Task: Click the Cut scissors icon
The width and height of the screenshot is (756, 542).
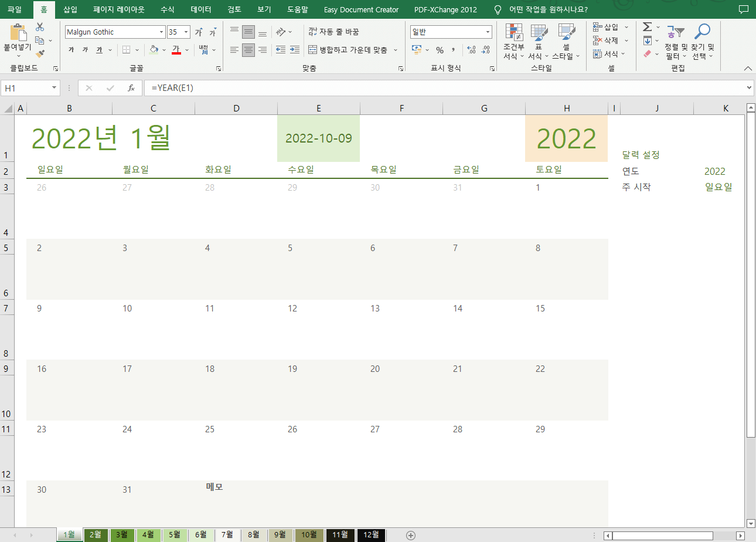Action: pyautogui.click(x=40, y=27)
